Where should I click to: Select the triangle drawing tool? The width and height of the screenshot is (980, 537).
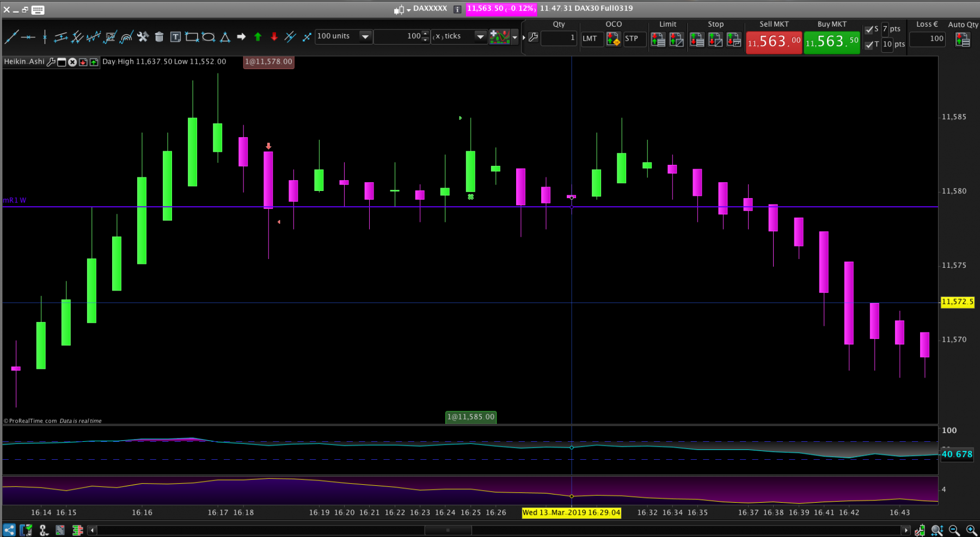click(225, 37)
